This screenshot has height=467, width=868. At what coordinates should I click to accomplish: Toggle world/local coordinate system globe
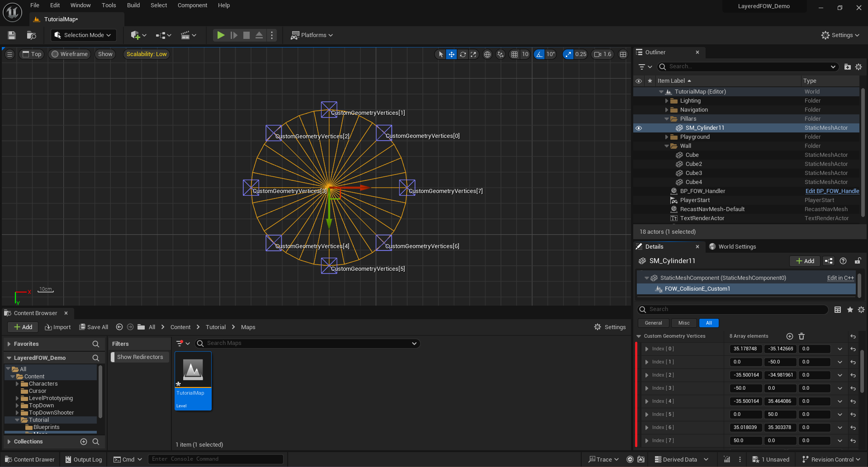tap(487, 54)
